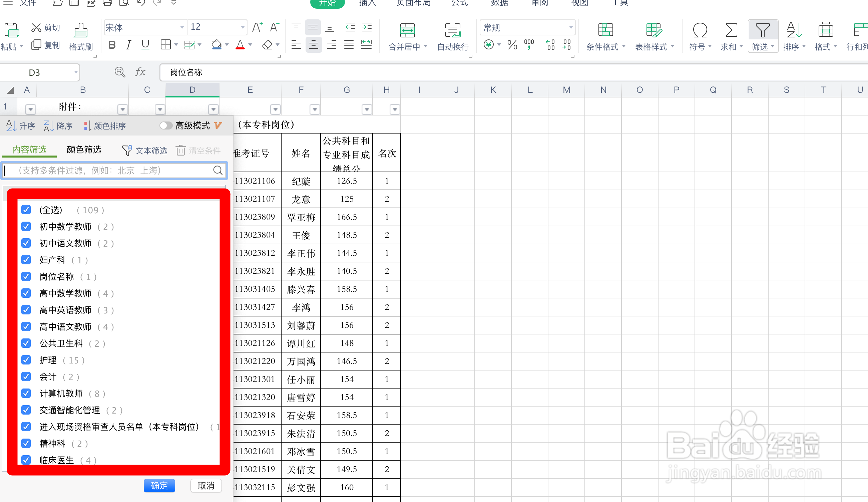Viewport: 868px width, 502px height.
Task: Uncheck the 初中语文教师 checkbox
Action: (26, 243)
